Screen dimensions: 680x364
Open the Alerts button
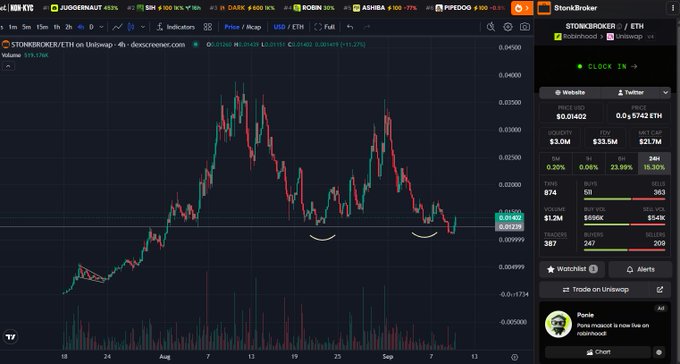[x=640, y=269]
